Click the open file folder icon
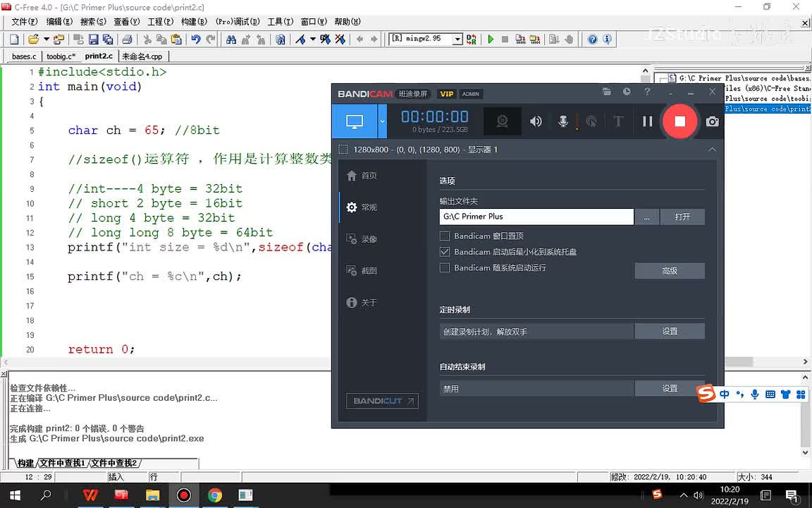812x508 pixels. pyautogui.click(x=34, y=40)
